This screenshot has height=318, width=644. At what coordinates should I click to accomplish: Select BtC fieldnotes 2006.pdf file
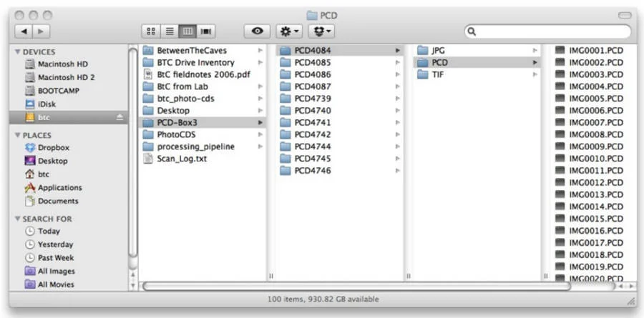tap(203, 74)
